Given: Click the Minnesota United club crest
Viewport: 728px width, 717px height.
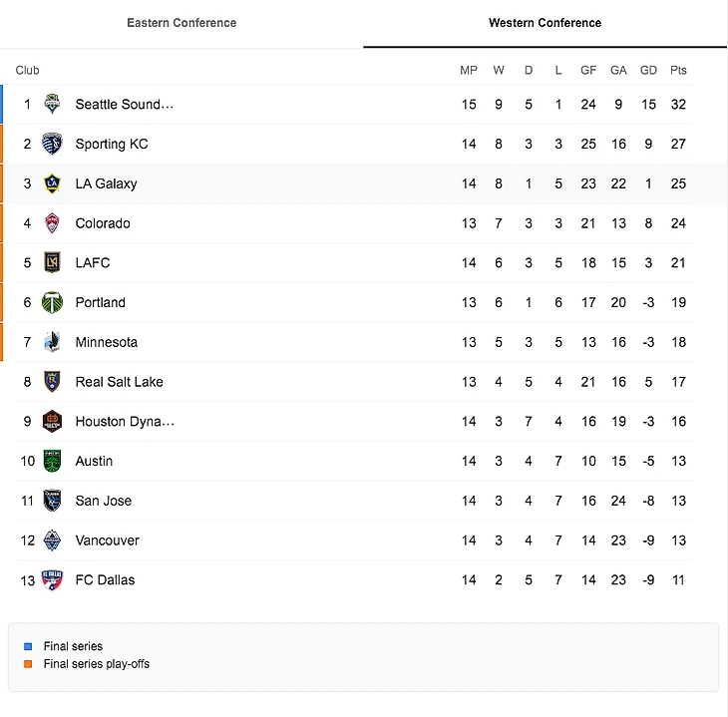Looking at the screenshot, I should click(x=52, y=342).
